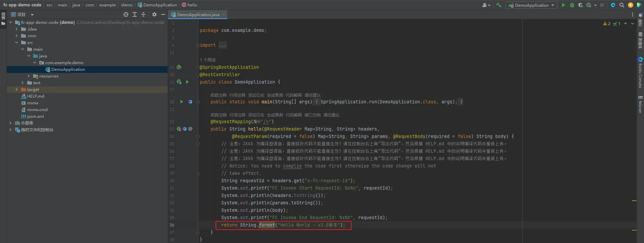
Task: Expand all nodes in project panel
Action: 134,14
